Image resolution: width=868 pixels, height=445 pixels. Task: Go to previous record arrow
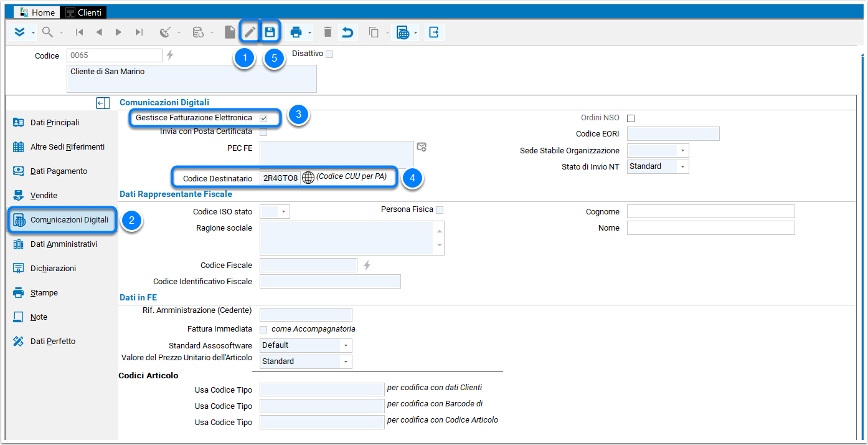tap(99, 32)
